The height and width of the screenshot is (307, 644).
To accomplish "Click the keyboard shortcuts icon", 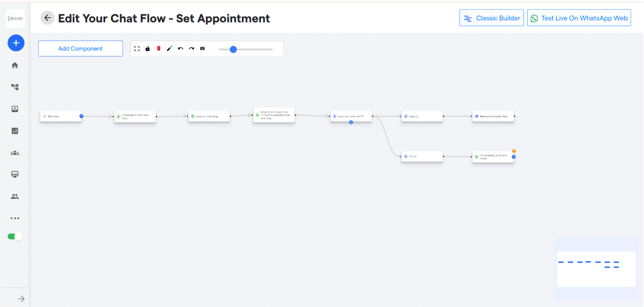I will click(x=202, y=49).
